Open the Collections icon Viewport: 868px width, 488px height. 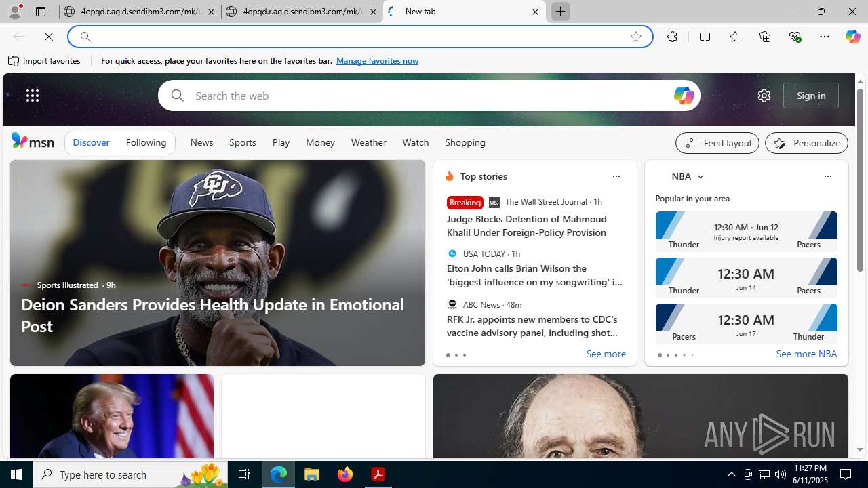[x=765, y=37]
